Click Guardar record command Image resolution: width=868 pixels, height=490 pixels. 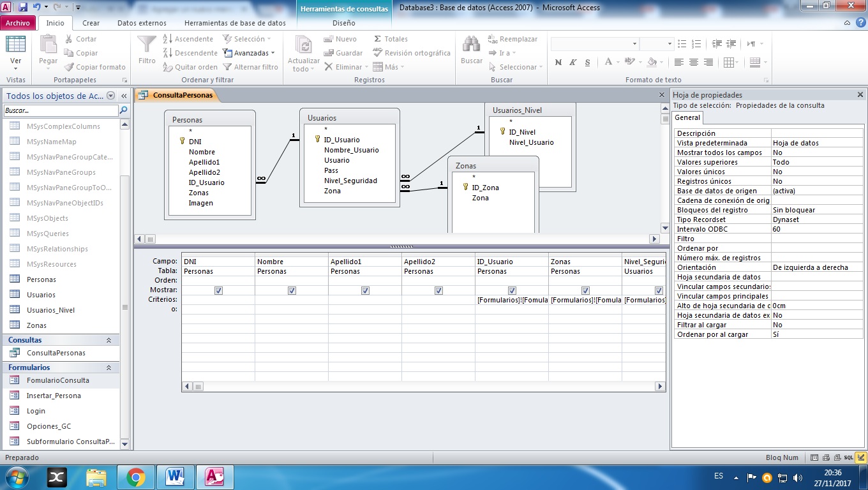coord(343,53)
